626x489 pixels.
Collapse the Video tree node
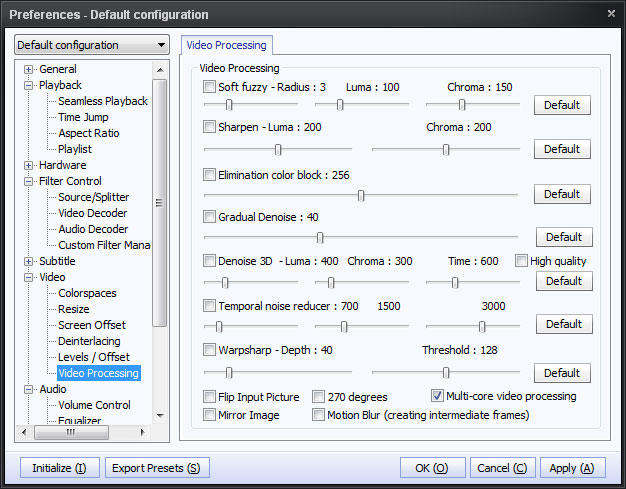click(28, 277)
